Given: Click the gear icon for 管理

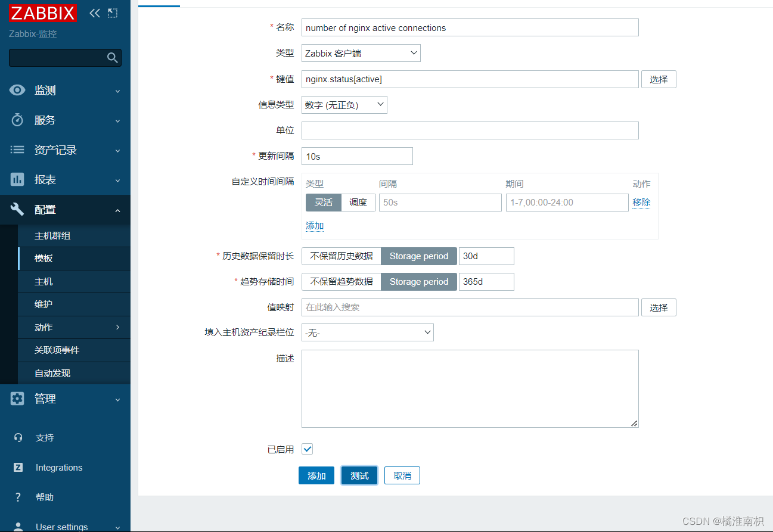Looking at the screenshot, I should (x=18, y=399).
